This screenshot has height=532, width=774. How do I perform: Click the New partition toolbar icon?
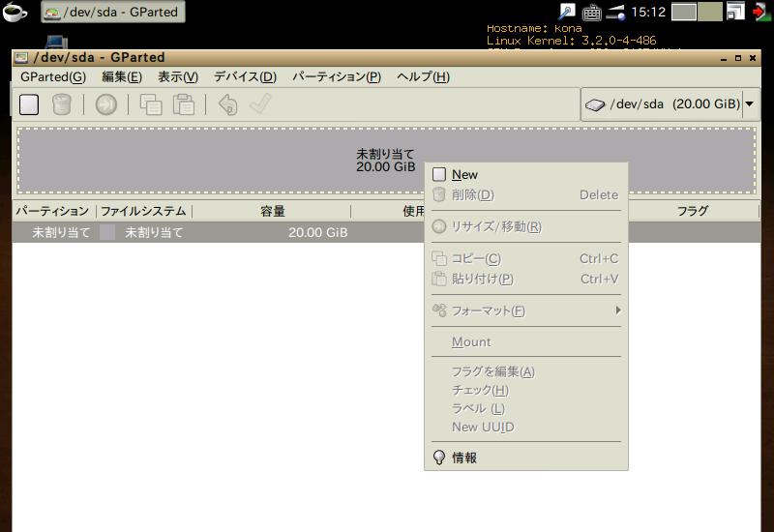(29, 104)
